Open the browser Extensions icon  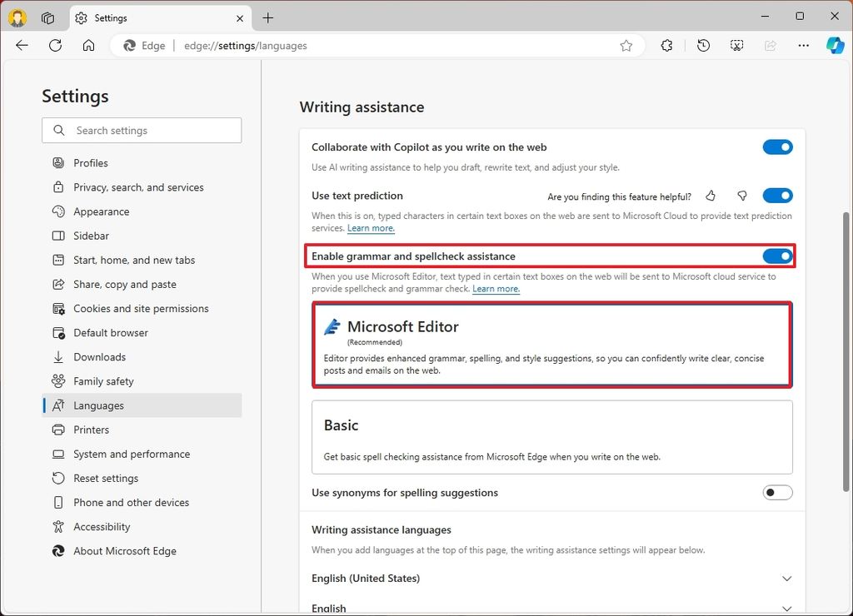(666, 45)
